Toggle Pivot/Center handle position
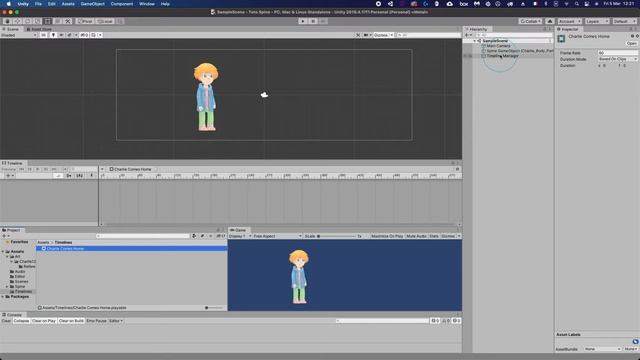Image resolution: width=640 pixels, height=360 pixels. tap(85, 21)
